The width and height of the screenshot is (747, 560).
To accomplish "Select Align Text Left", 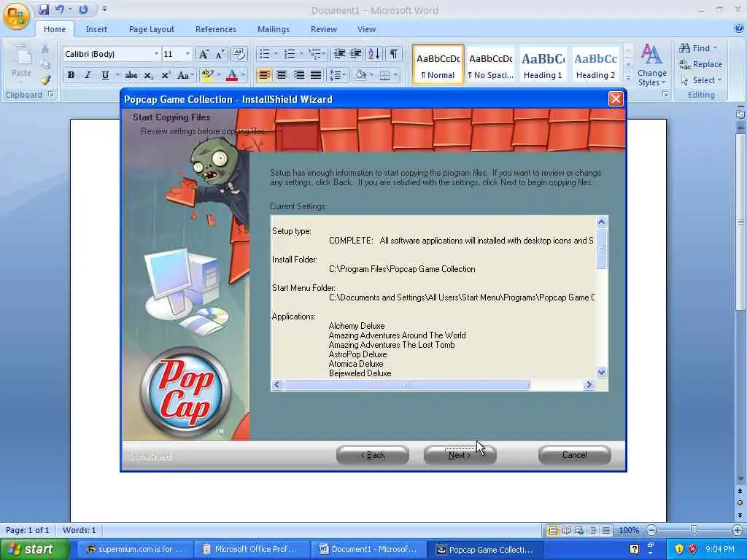I will point(264,75).
